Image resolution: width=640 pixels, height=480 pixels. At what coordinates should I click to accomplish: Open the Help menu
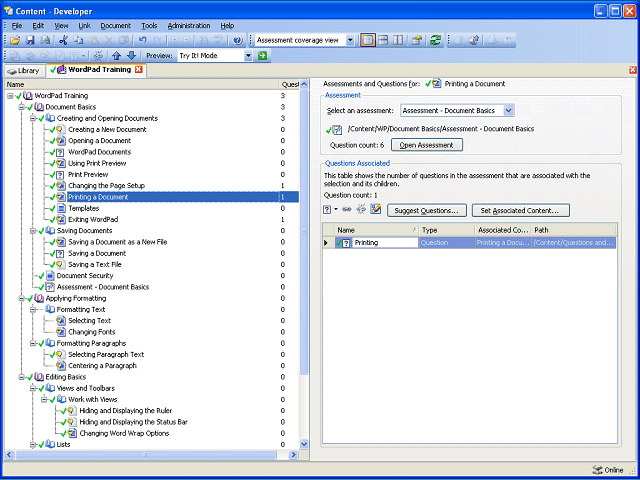click(x=227, y=26)
